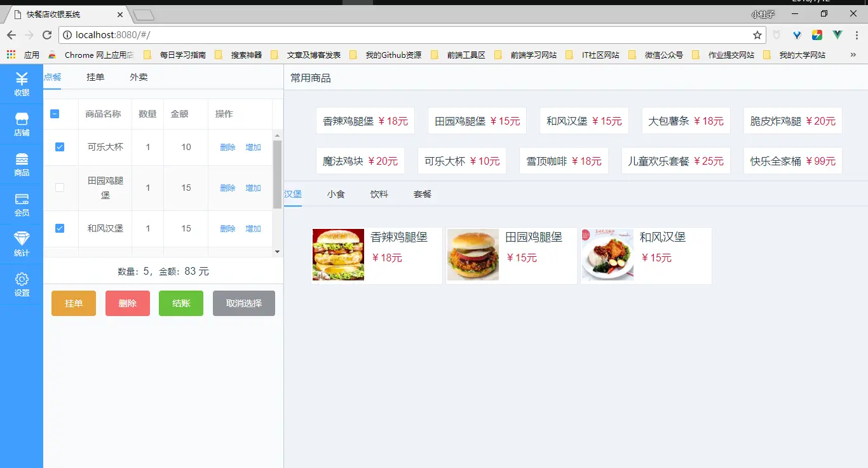Bookmark page with the star icon
The image size is (868, 468).
coord(757,35)
